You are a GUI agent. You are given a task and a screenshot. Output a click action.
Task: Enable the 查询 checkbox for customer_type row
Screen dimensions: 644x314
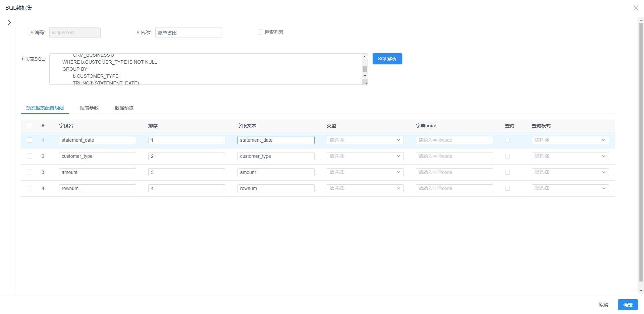point(507,156)
